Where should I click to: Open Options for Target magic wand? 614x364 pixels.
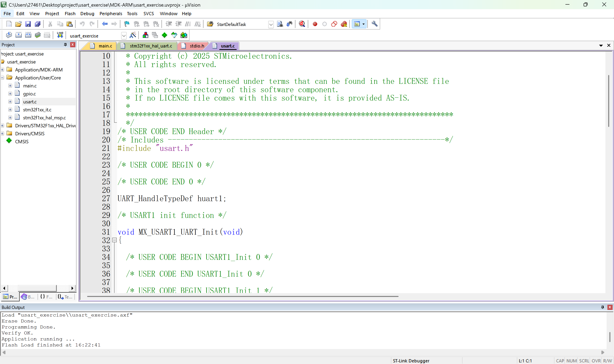coord(133,35)
